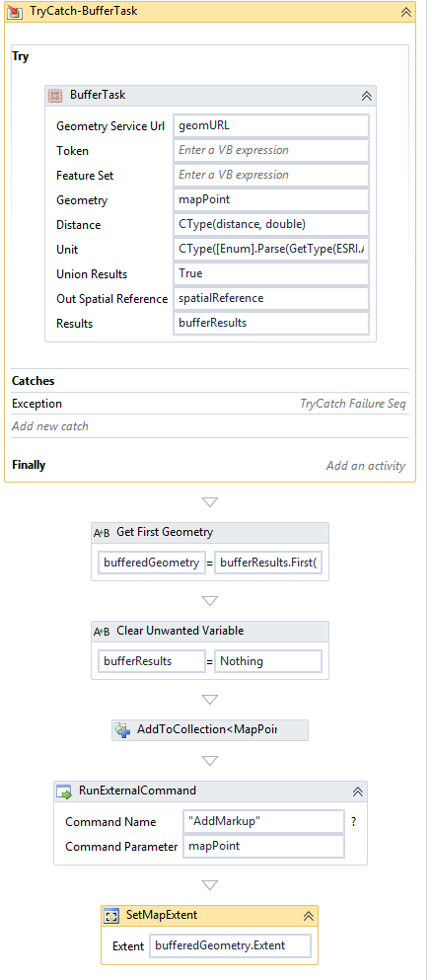Click the Get First Geometry assign icon

[102, 533]
